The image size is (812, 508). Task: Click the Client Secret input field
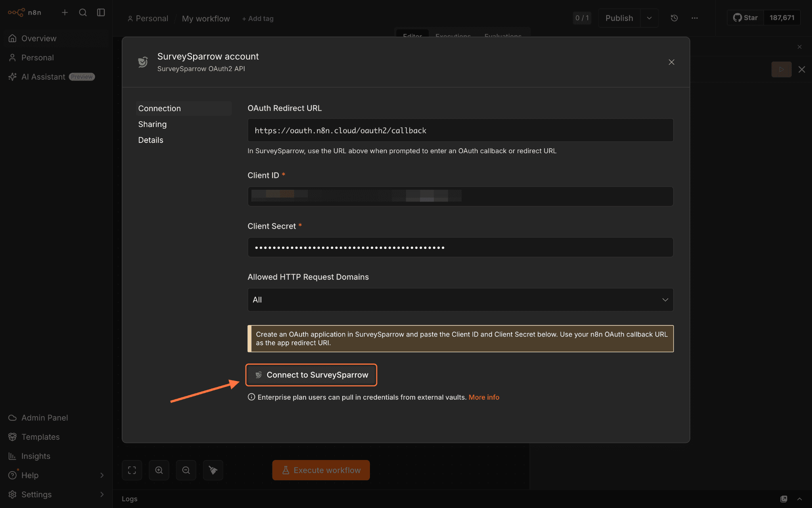pos(460,247)
